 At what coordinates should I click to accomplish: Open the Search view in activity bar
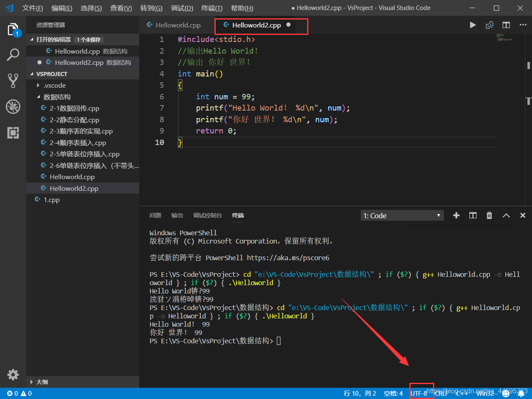click(x=13, y=54)
